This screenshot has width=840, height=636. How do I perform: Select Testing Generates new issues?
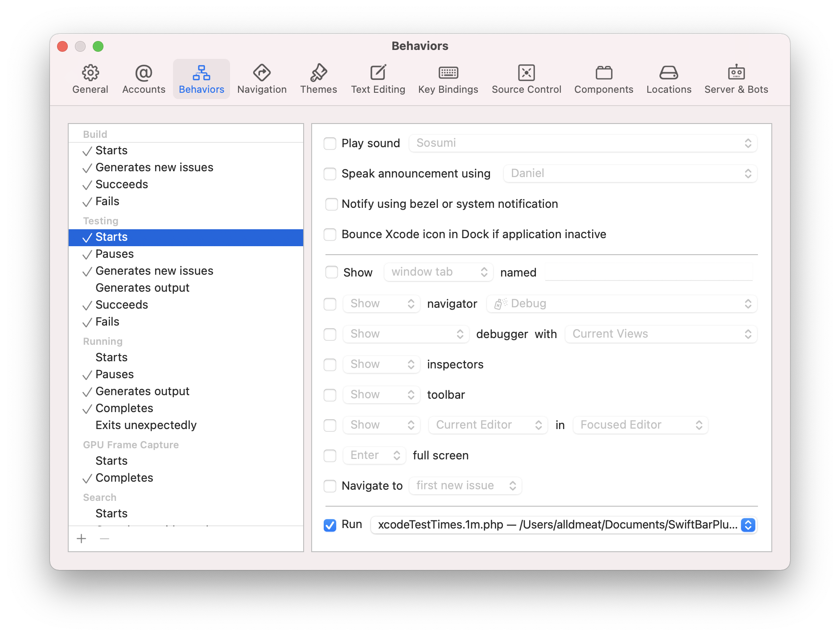(186, 271)
